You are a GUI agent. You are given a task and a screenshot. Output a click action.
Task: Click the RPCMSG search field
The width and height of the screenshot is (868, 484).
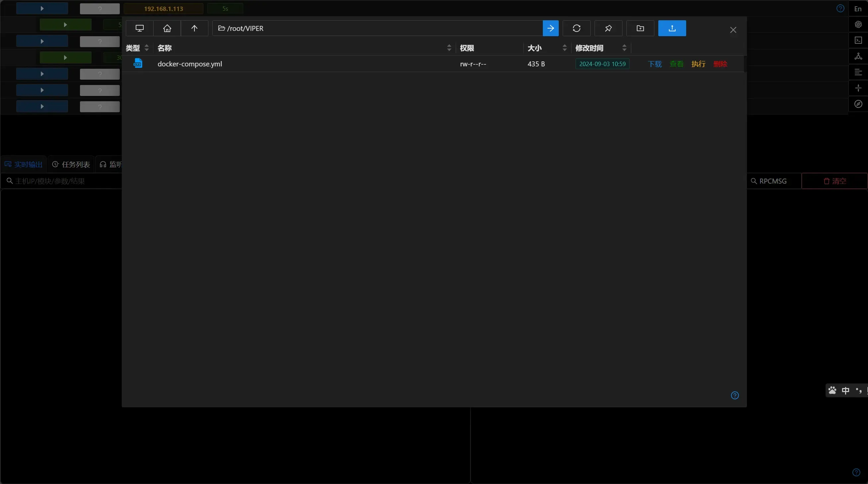(x=774, y=181)
